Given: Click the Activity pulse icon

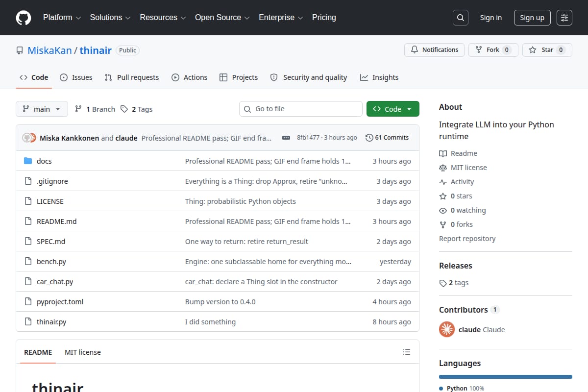Looking at the screenshot, I should [x=443, y=182].
